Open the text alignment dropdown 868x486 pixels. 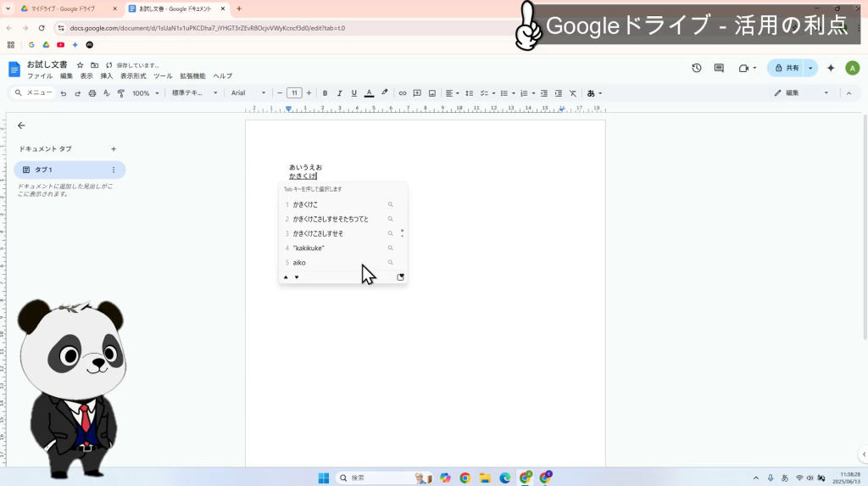pyautogui.click(x=453, y=93)
